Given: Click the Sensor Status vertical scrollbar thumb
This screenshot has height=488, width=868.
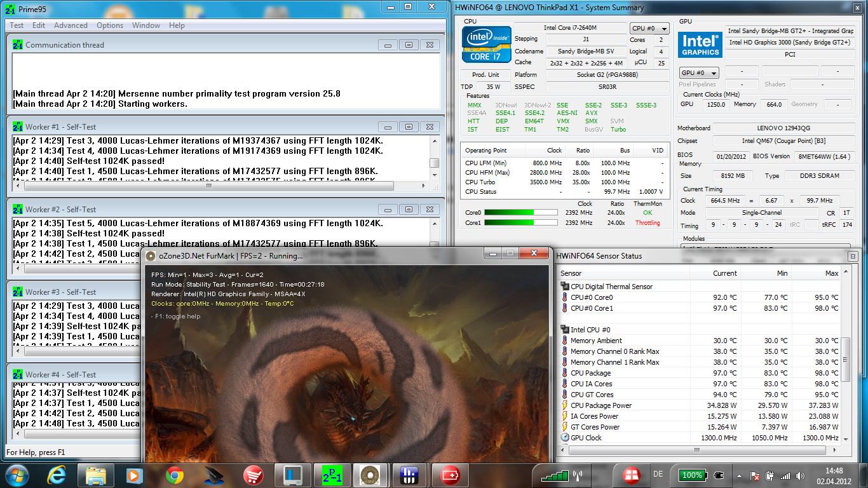Looking at the screenshot, I should (845, 359).
